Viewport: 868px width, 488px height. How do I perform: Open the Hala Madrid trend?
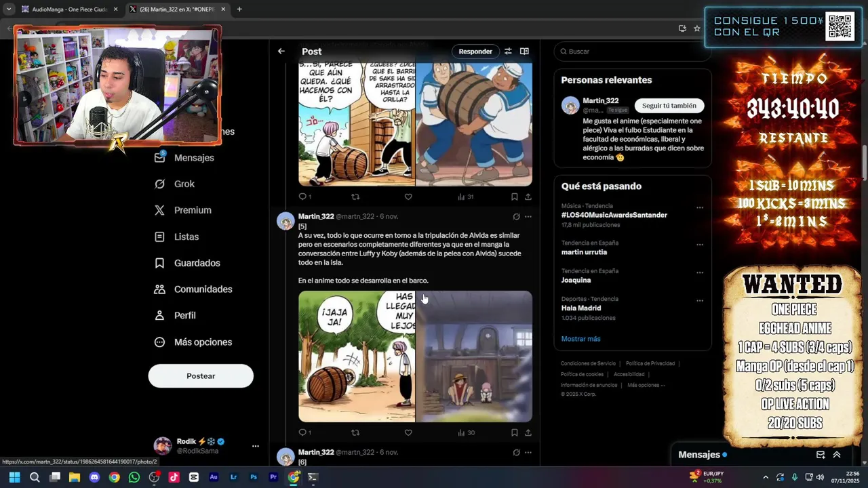(581, 308)
